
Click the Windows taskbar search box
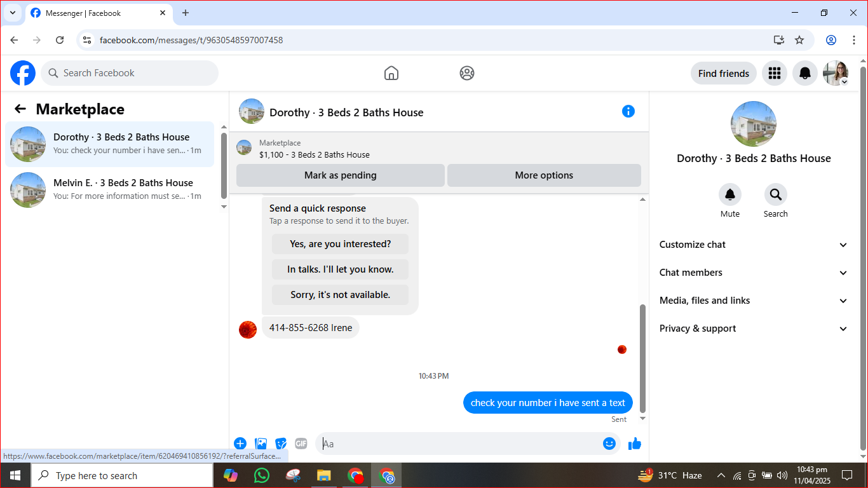[x=122, y=475]
